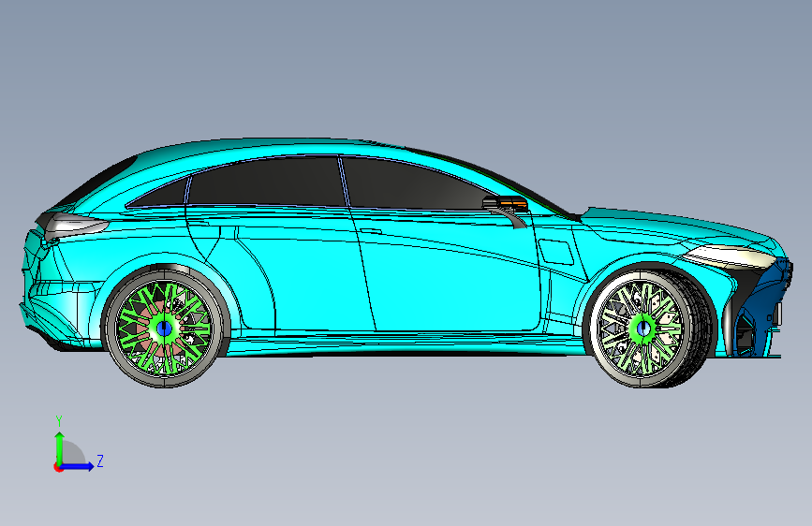Select the front door panel

coord(450,274)
